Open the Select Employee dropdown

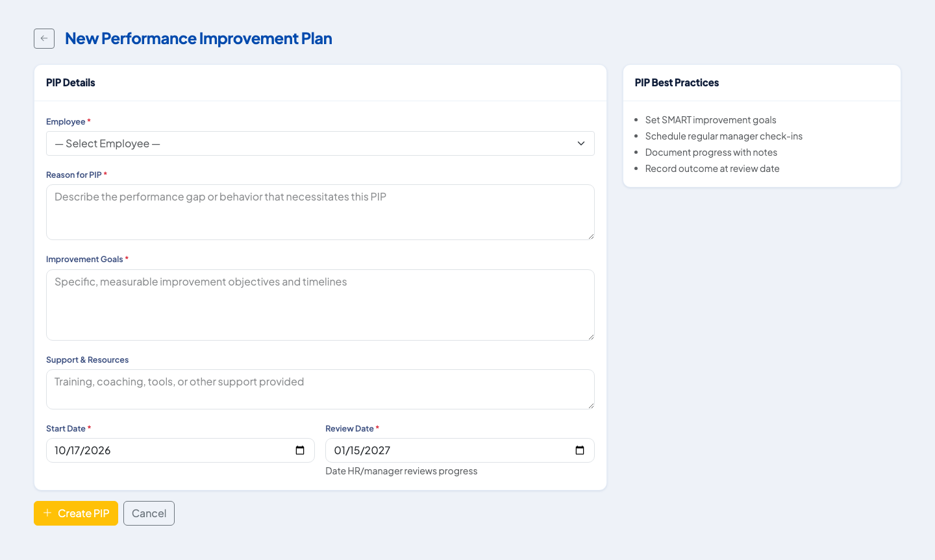tap(320, 143)
